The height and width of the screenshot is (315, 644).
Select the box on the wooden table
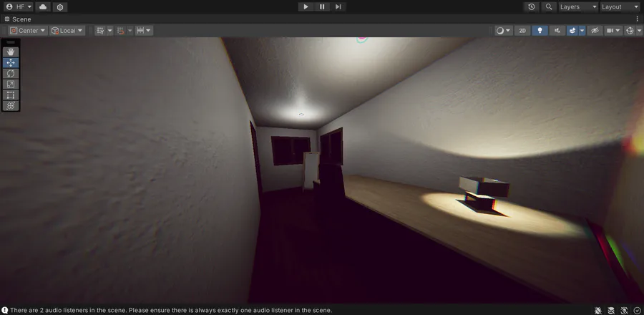tap(484, 193)
